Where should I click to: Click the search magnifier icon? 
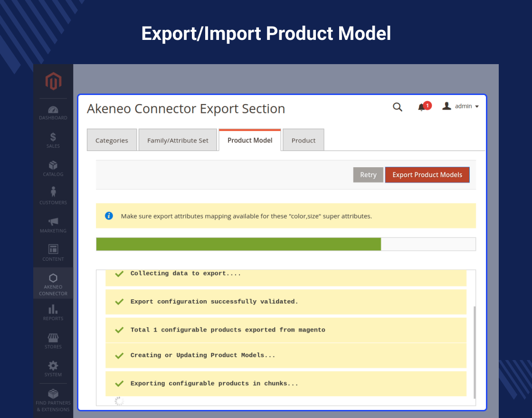tap(397, 107)
